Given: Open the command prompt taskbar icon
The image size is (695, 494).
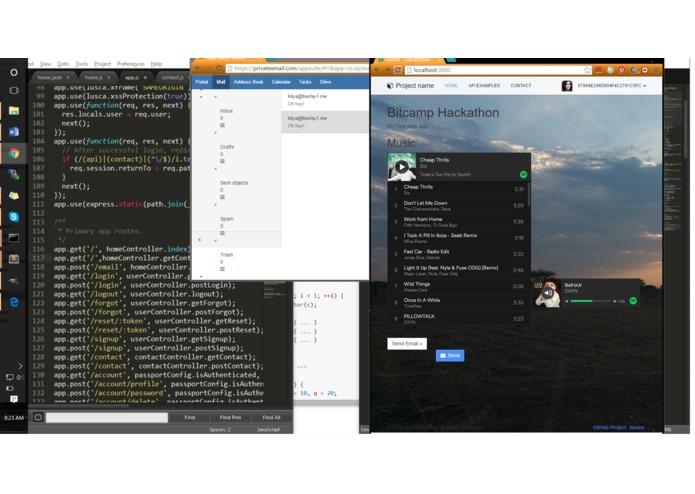Looking at the screenshot, I should [14, 238].
